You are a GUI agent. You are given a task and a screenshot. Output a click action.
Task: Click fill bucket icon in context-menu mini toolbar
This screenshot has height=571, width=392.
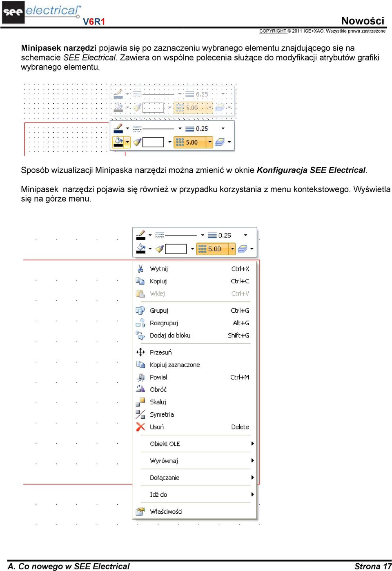point(141,249)
